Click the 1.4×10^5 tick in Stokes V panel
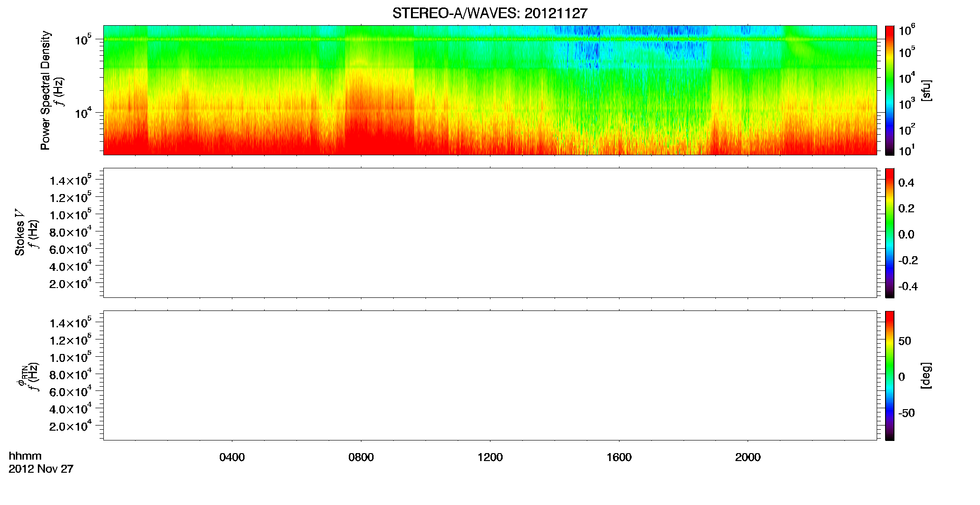Viewport: 980px width, 505px height. tap(71, 180)
